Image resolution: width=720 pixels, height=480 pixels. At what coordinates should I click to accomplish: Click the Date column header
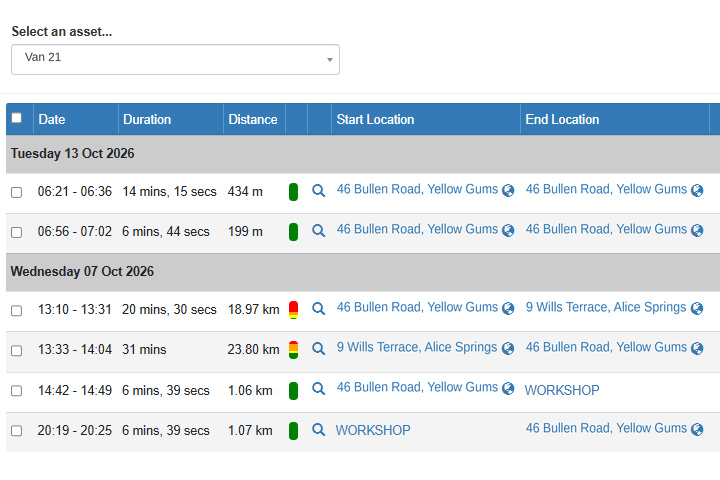(x=76, y=119)
